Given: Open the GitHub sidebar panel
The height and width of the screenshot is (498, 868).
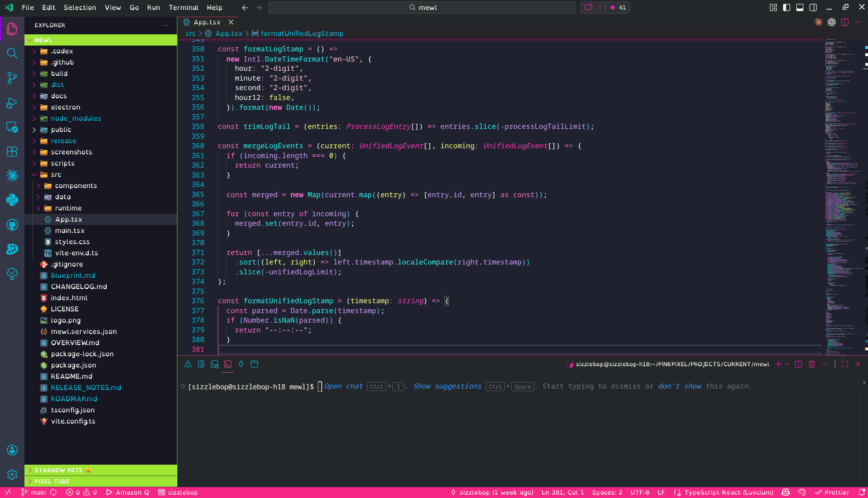Looking at the screenshot, I should 12,225.
